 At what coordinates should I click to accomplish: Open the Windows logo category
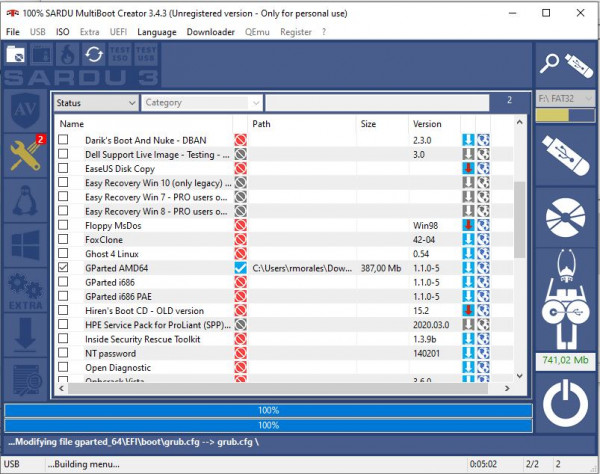click(x=25, y=245)
